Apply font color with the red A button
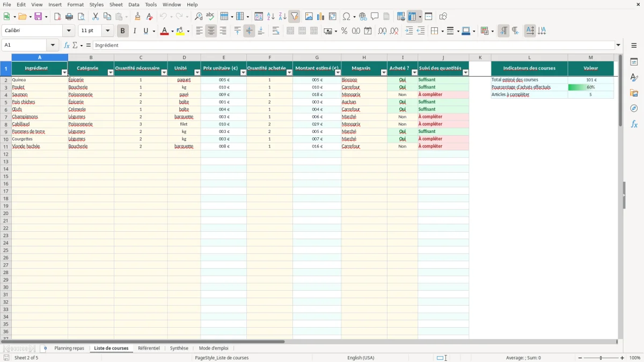 pos(164,31)
